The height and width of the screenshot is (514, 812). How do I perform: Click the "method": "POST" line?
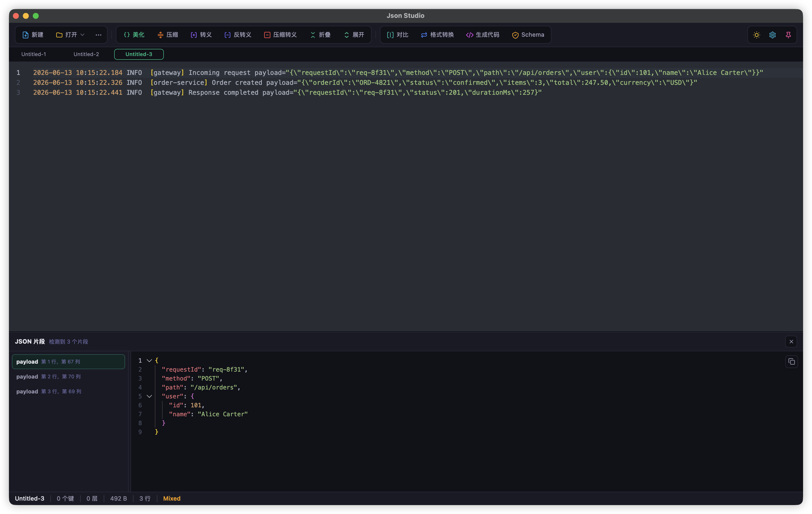pos(192,379)
